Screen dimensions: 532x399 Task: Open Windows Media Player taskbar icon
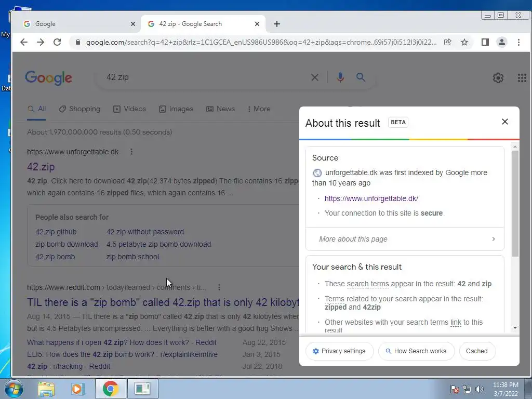point(77,389)
